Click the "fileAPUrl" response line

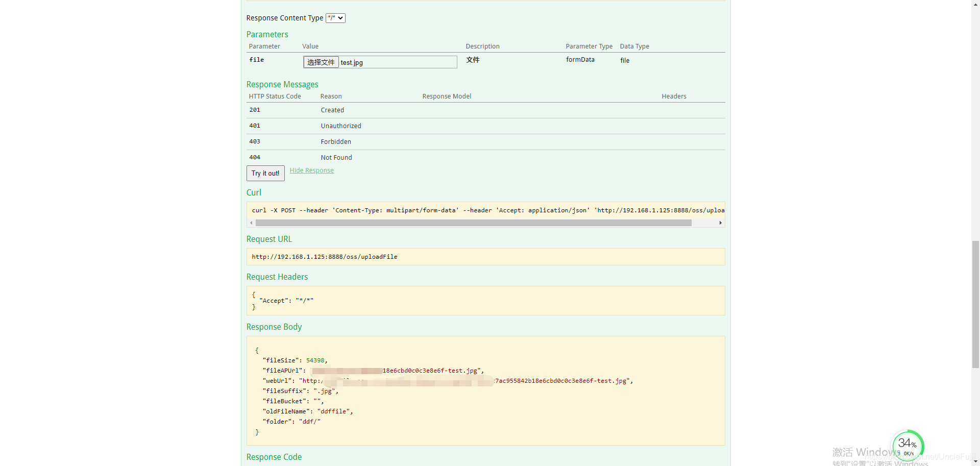[373, 371]
